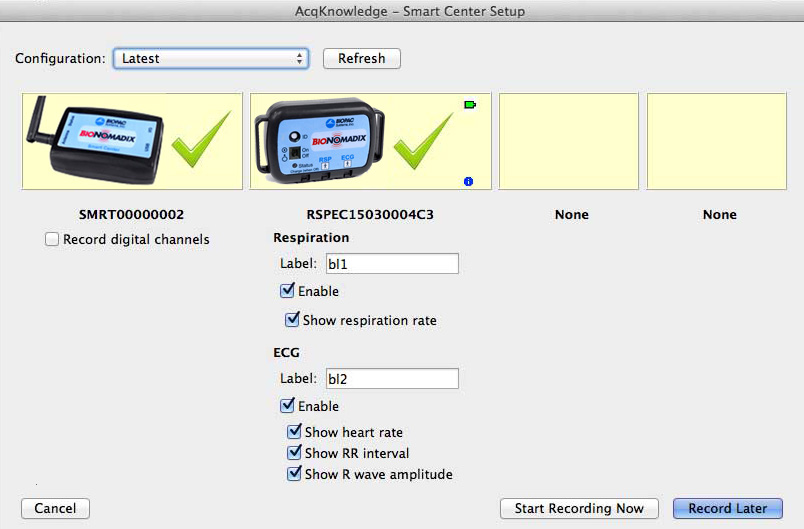This screenshot has width=804, height=529.
Task: Click the RSPEC device green checkmark
Action: (423, 141)
